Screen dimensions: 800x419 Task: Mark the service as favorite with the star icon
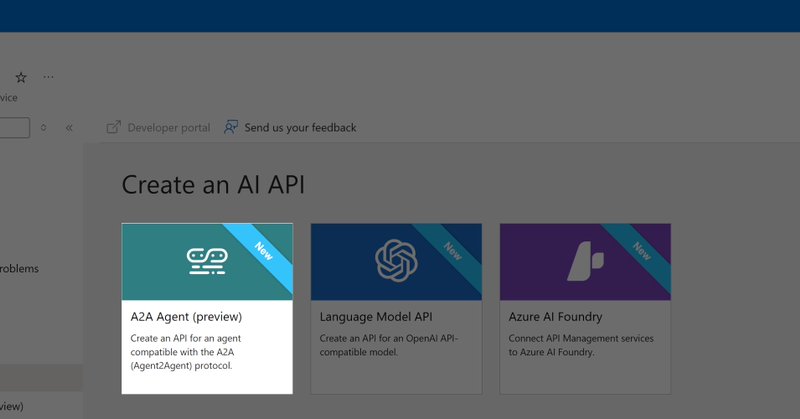pos(21,78)
